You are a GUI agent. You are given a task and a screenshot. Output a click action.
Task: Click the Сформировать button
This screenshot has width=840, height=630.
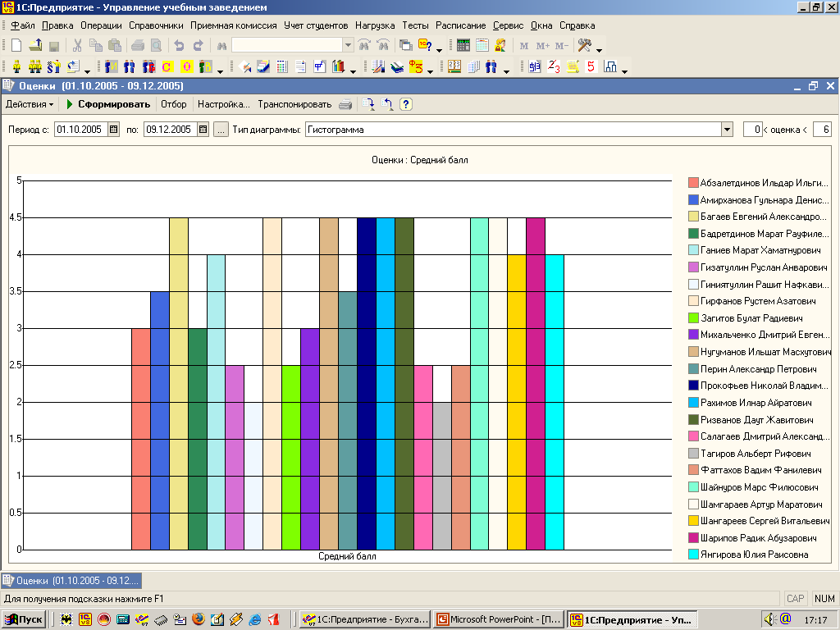pyautogui.click(x=108, y=104)
